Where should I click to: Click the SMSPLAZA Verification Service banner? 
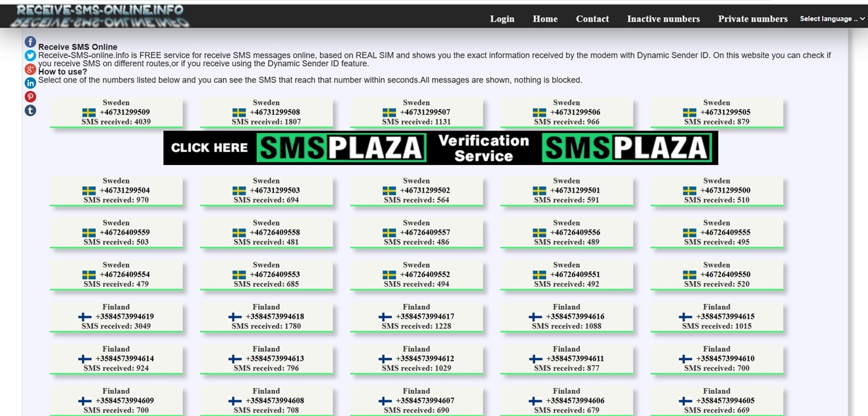440,148
